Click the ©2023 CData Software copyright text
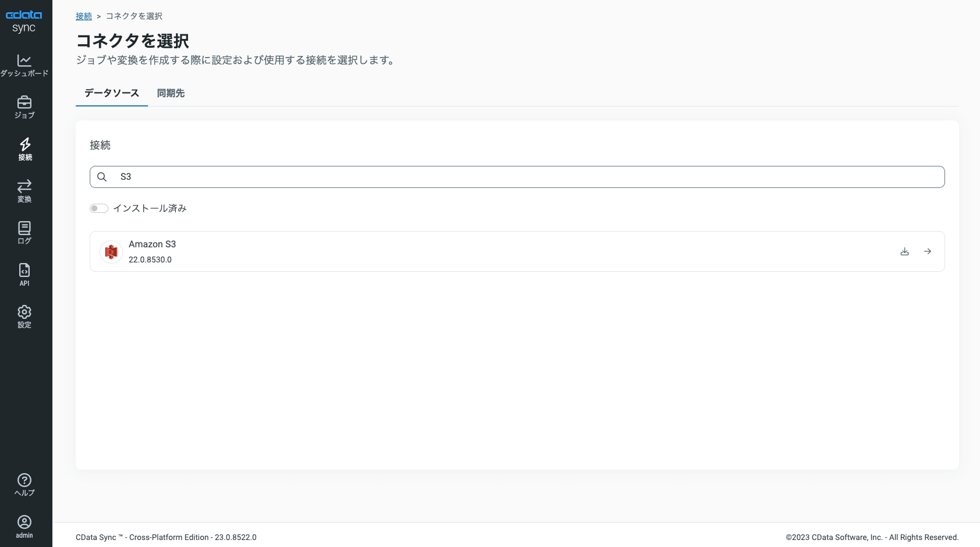This screenshot has height=547, width=980. tap(872, 537)
